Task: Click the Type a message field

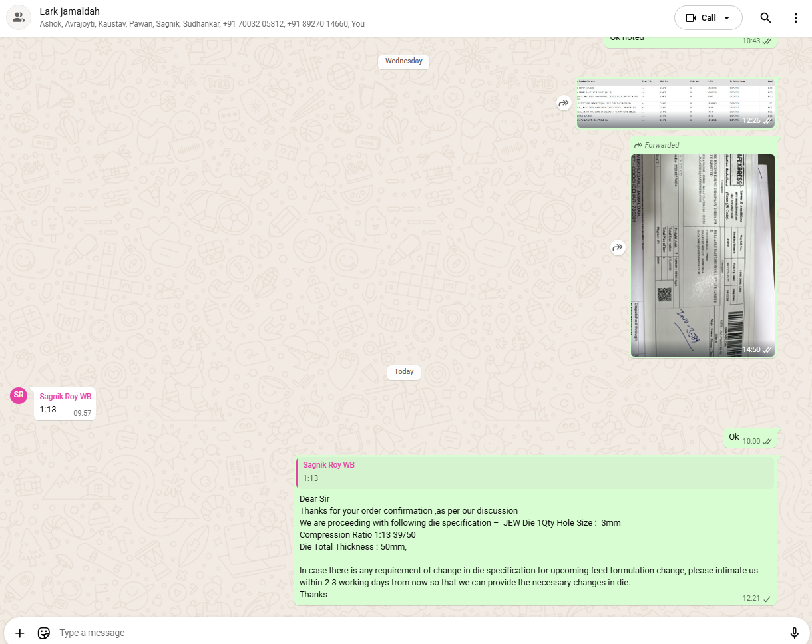Action: (413, 633)
